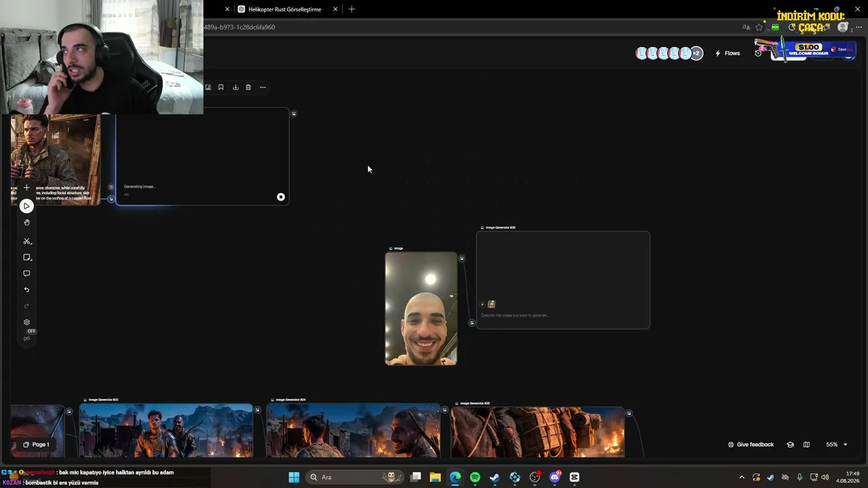Click the 'Generating image...' status text
The width and height of the screenshot is (868, 488).
point(139,186)
